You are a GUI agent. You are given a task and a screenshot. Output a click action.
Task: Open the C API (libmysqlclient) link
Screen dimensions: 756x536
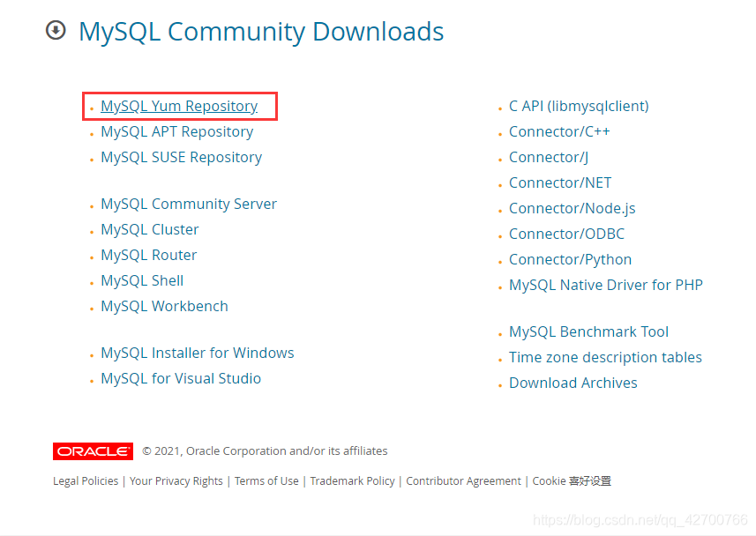pos(579,106)
